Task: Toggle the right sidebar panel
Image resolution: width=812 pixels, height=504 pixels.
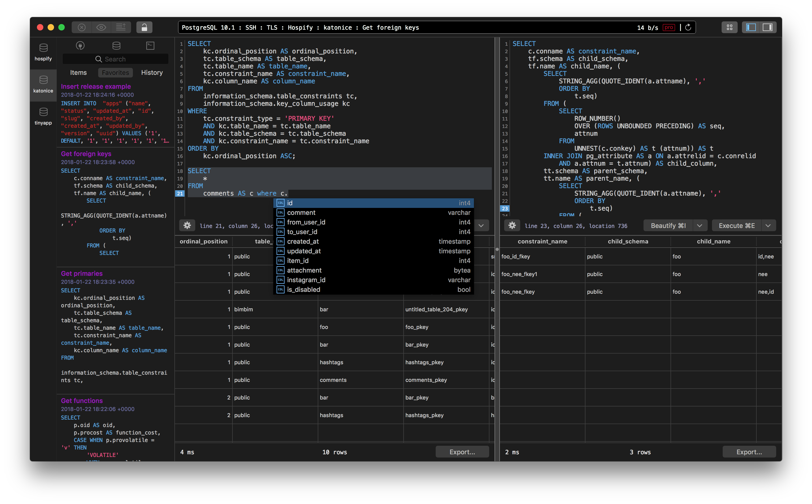Action: pos(767,27)
